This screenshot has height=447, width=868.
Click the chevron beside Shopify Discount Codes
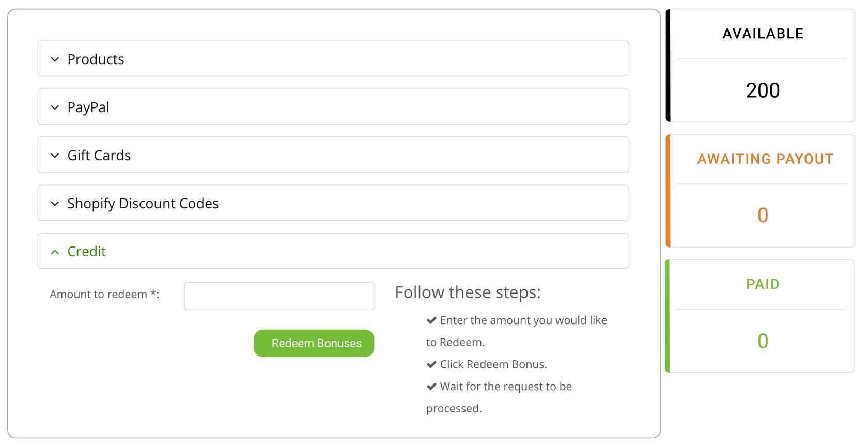coord(55,204)
